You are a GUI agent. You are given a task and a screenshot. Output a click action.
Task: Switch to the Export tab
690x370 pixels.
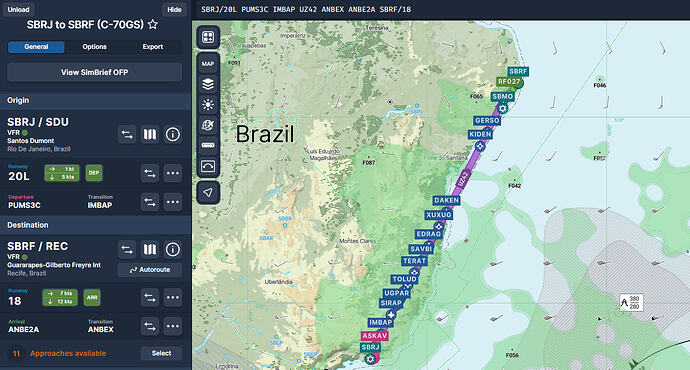(153, 47)
